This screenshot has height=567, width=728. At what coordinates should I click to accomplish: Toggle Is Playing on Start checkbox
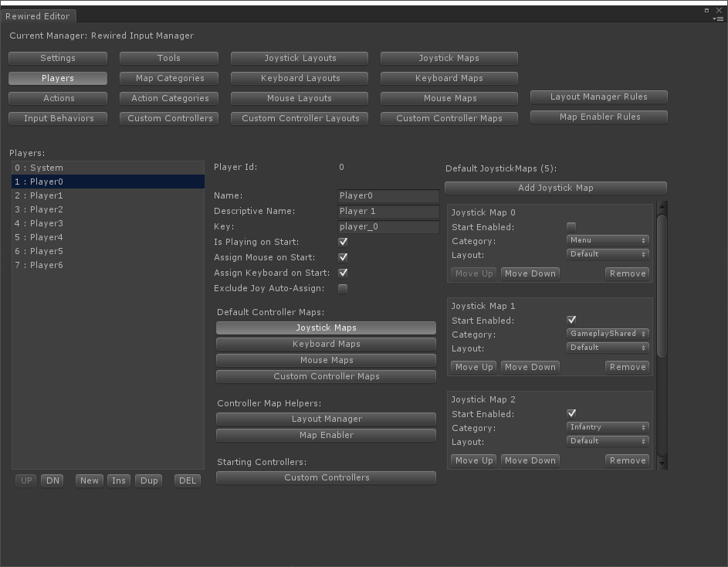pos(343,242)
